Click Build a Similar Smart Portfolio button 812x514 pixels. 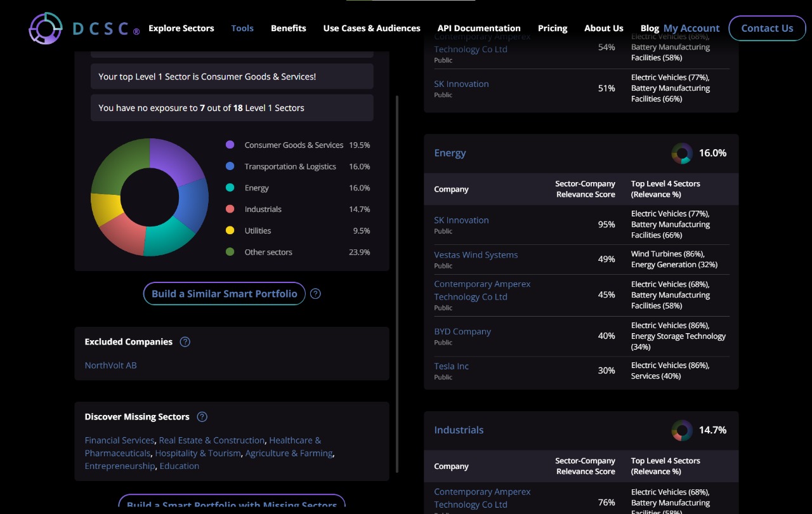225,294
